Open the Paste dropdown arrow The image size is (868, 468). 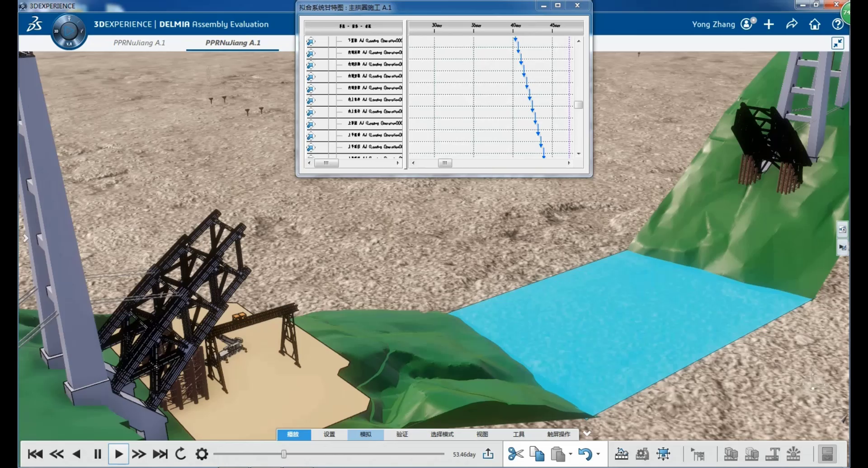pyautogui.click(x=571, y=454)
